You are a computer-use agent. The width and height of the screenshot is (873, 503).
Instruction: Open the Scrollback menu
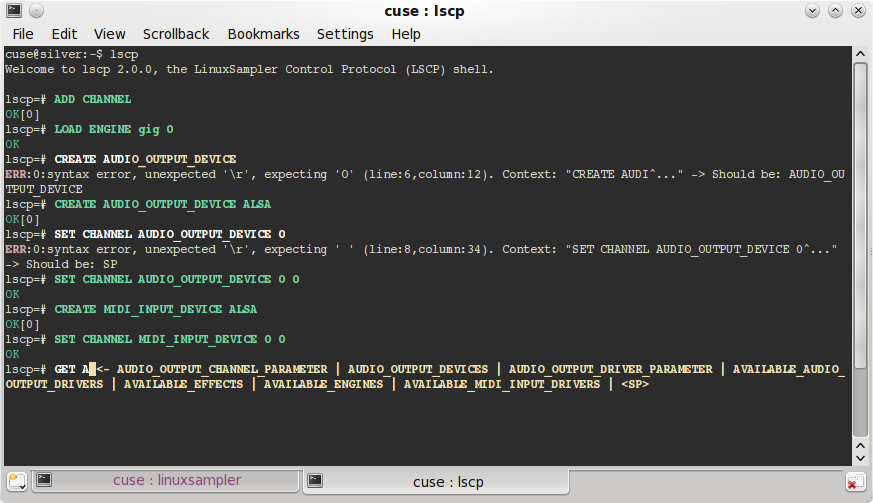(x=176, y=34)
